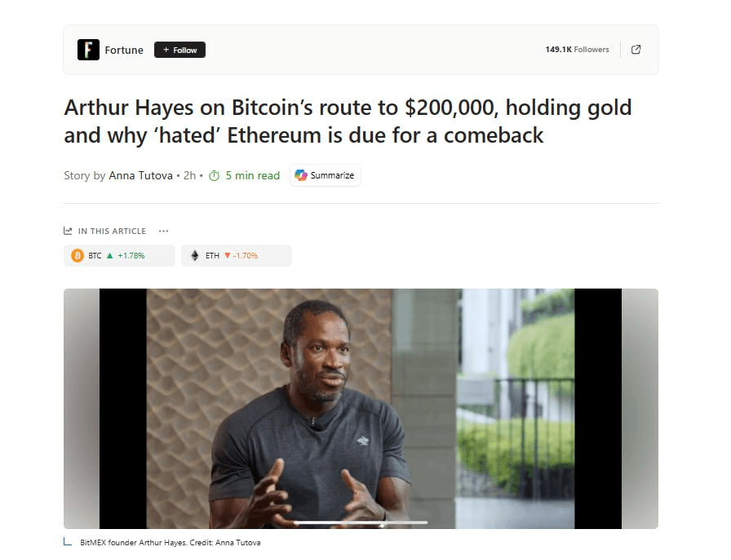The width and height of the screenshot is (731, 560).
Task: Click the Fortune logo icon
Action: click(89, 50)
